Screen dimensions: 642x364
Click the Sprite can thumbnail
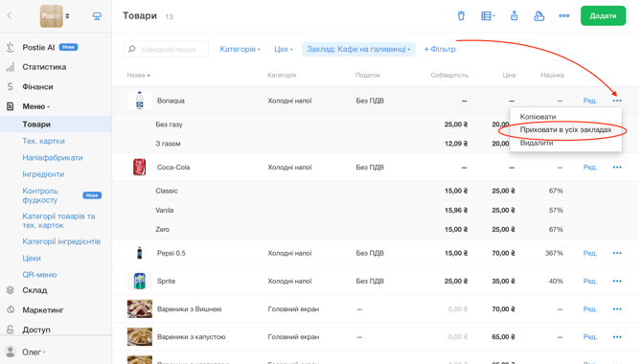140,281
